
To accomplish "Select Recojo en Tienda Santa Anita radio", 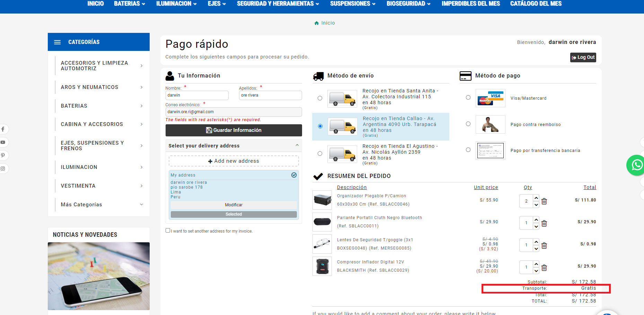I will coord(320,98).
